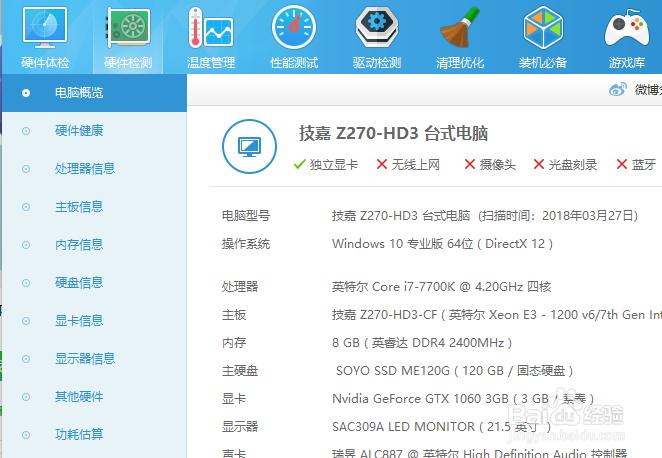Click the 独立显卡 checkmark status
Screen dimensions: 662x458
coord(326,165)
